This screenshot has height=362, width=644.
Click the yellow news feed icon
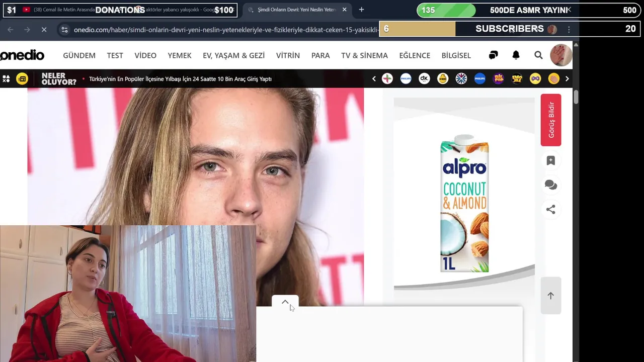coord(22,79)
